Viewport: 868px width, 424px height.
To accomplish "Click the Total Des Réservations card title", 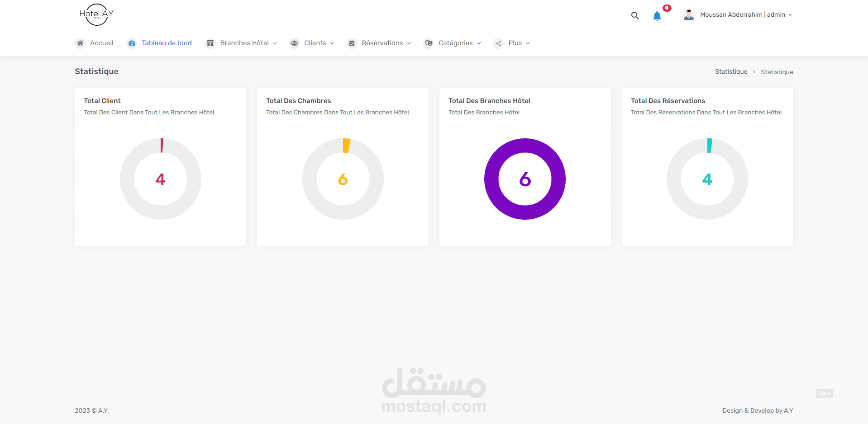I will coord(668,101).
